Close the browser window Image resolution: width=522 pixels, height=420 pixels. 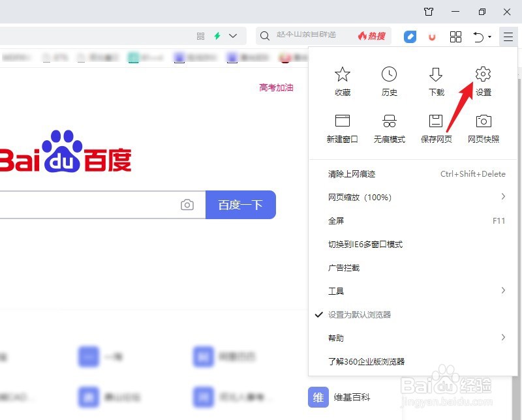point(507,12)
